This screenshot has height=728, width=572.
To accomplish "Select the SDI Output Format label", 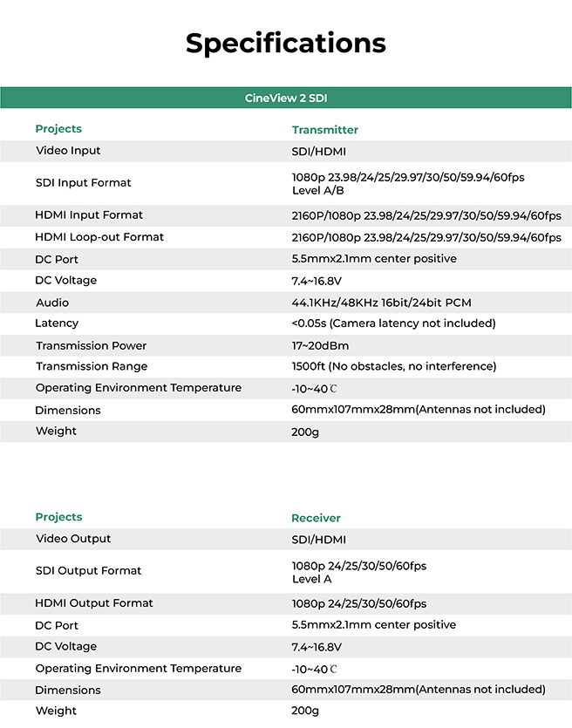I will (x=88, y=571).
